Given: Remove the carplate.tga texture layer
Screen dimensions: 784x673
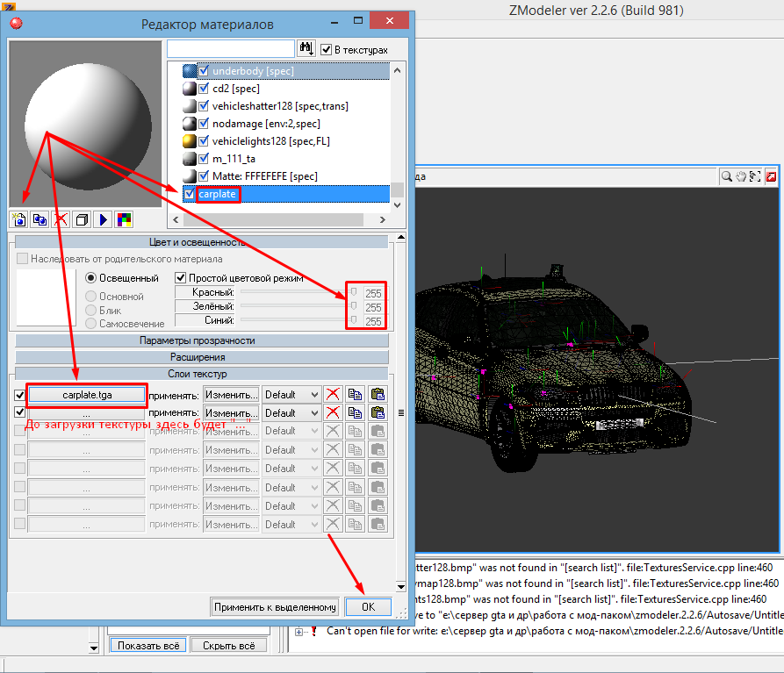Looking at the screenshot, I should (x=333, y=395).
